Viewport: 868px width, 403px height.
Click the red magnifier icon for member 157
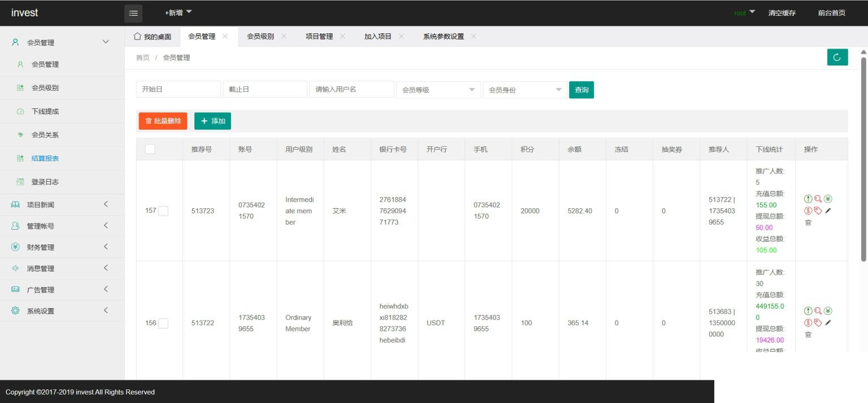tap(818, 199)
